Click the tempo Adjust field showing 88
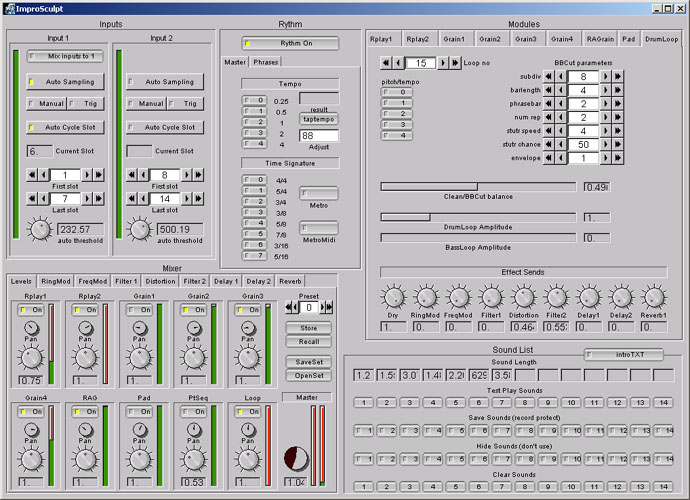 (x=319, y=136)
